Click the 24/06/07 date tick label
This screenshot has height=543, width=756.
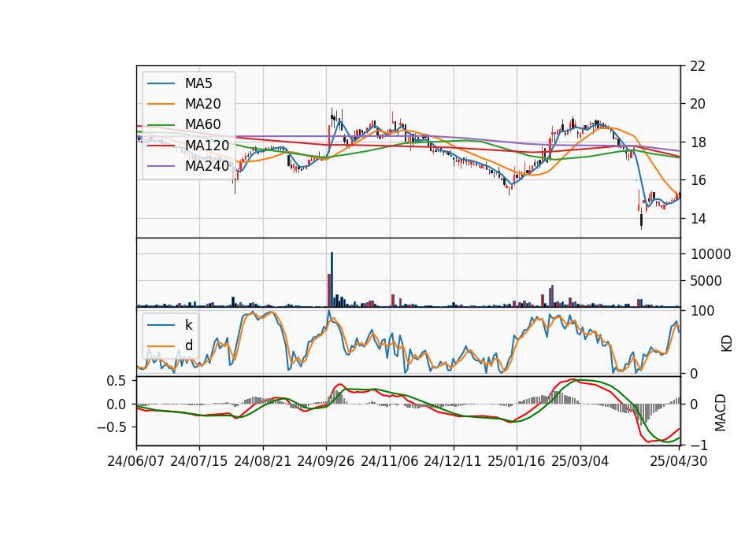click(136, 461)
